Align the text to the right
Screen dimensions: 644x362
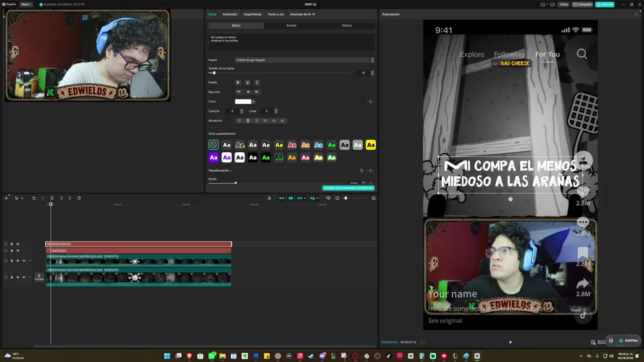257,121
